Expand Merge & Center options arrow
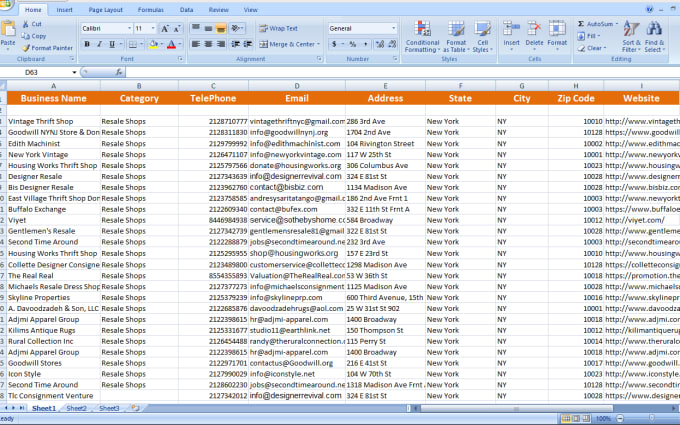Image resolution: width=680 pixels, height=425 pixels. [x=318, y=44]
